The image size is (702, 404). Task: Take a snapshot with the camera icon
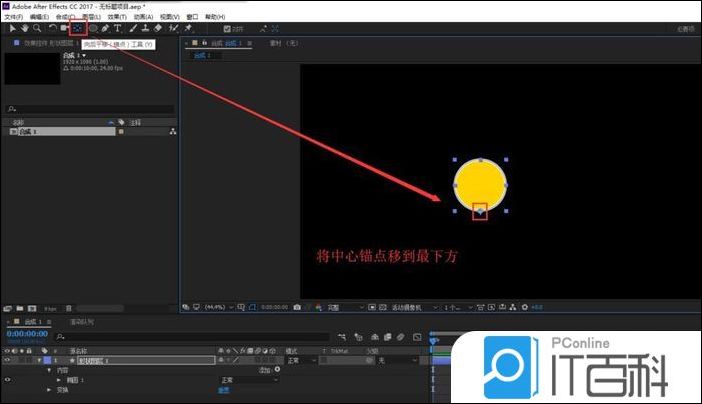pyautogui.click(x=297, y=307)
